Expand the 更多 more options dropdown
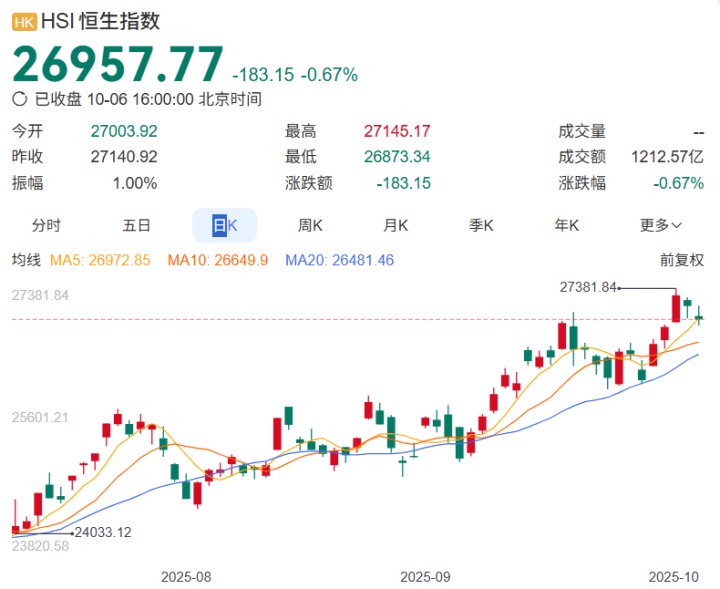Viewport: 720px width, 589px height. [x=661, y=225]
